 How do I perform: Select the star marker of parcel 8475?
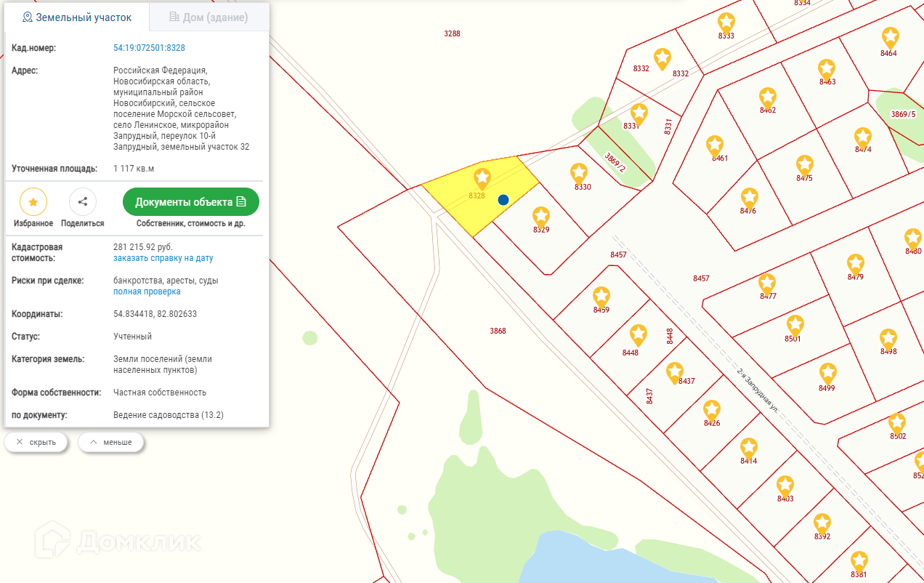tap(804, 165)
